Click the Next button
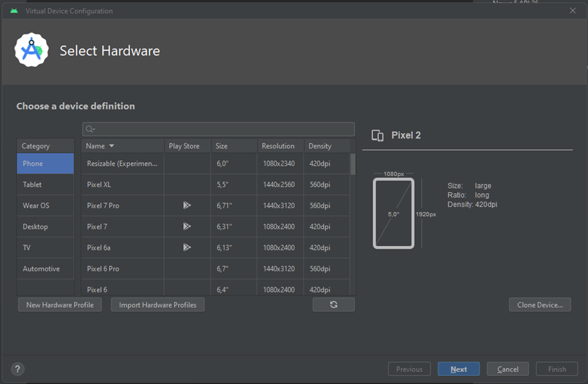 [459, 369]
